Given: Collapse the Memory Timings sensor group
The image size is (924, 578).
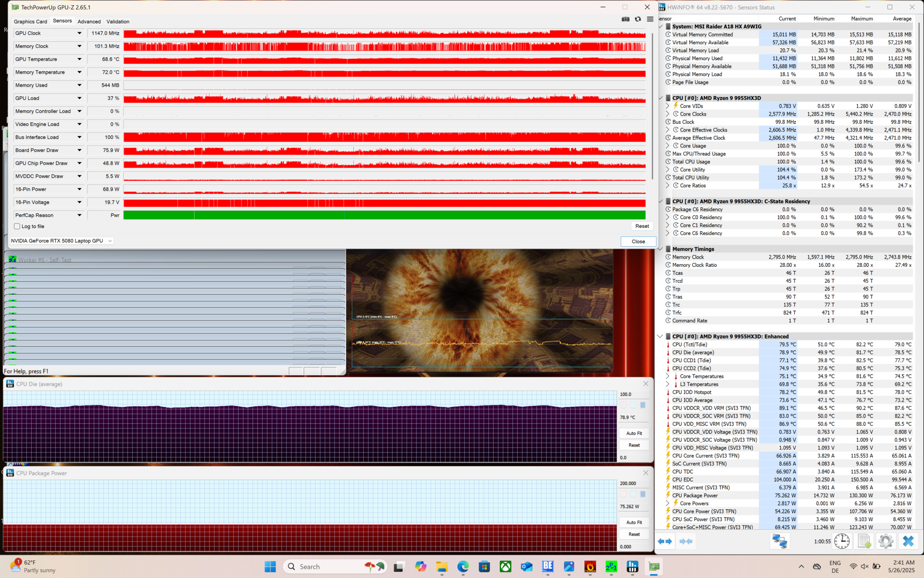Looking at the screenshot, I should point(660,249).
